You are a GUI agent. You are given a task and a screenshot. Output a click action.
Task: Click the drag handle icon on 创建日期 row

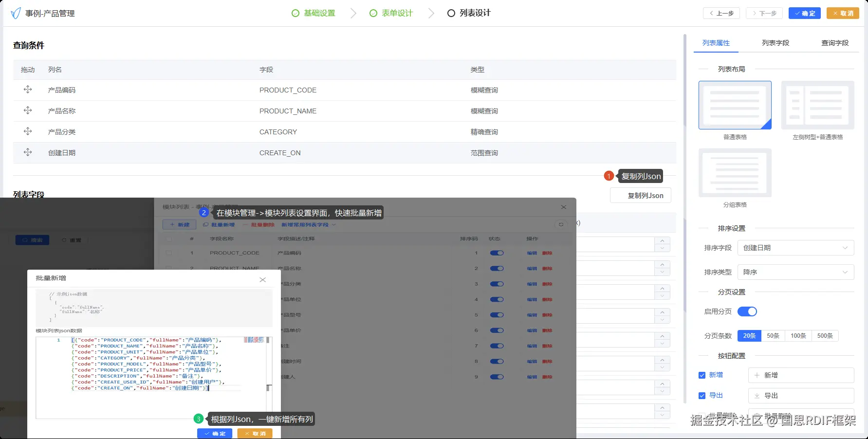coord(28,152)
